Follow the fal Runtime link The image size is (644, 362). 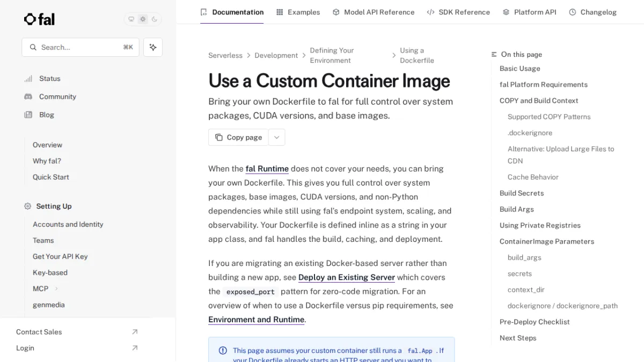[267, 168]
